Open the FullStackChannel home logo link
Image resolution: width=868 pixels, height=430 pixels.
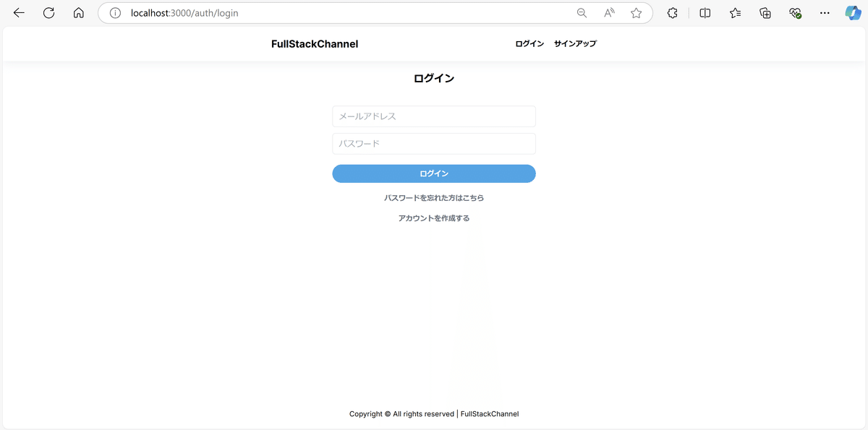(x=315, y=44)
